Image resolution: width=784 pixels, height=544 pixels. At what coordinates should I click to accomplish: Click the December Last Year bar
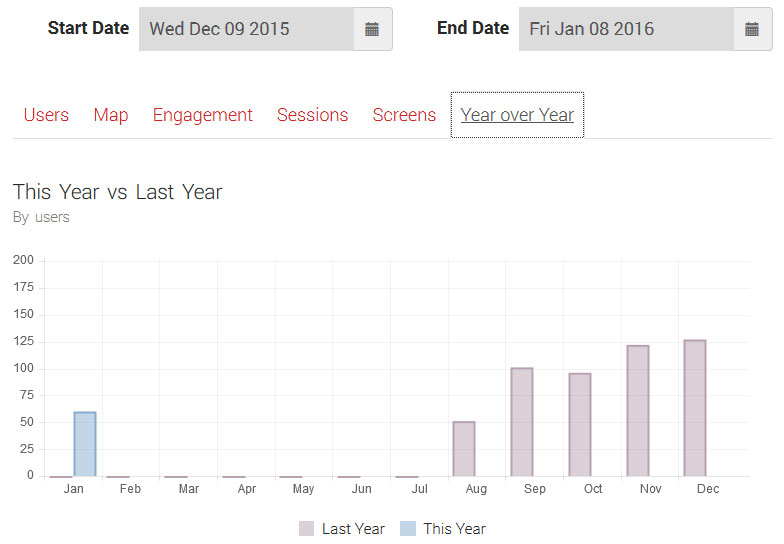click(x=695, y=408)
